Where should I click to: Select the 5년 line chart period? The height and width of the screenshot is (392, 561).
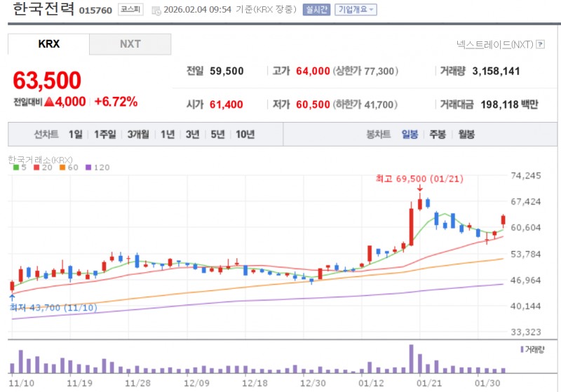217,135
